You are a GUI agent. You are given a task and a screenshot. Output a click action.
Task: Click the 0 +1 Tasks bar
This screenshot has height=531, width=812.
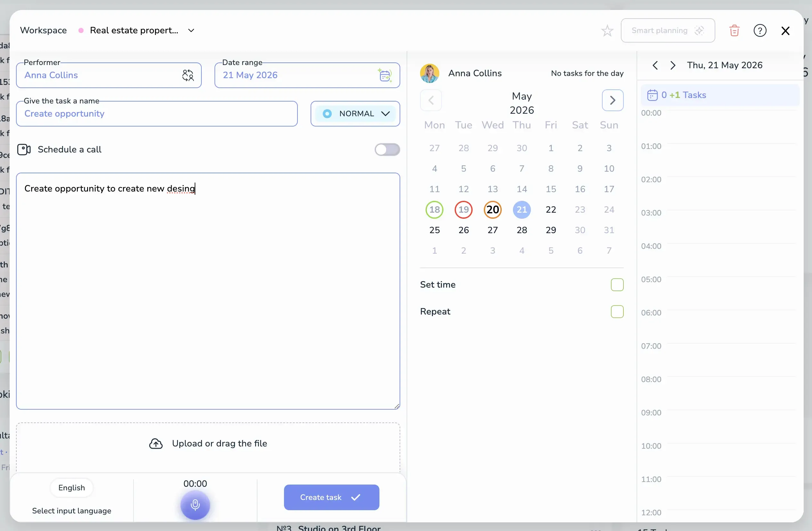(720, 95)
